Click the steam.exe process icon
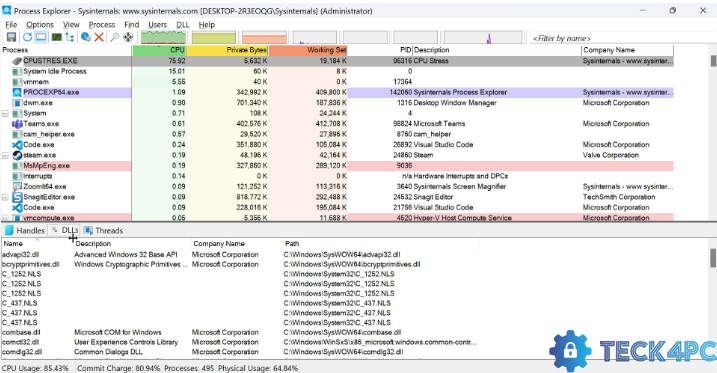 pyautogui.click(x=17, y=155)
